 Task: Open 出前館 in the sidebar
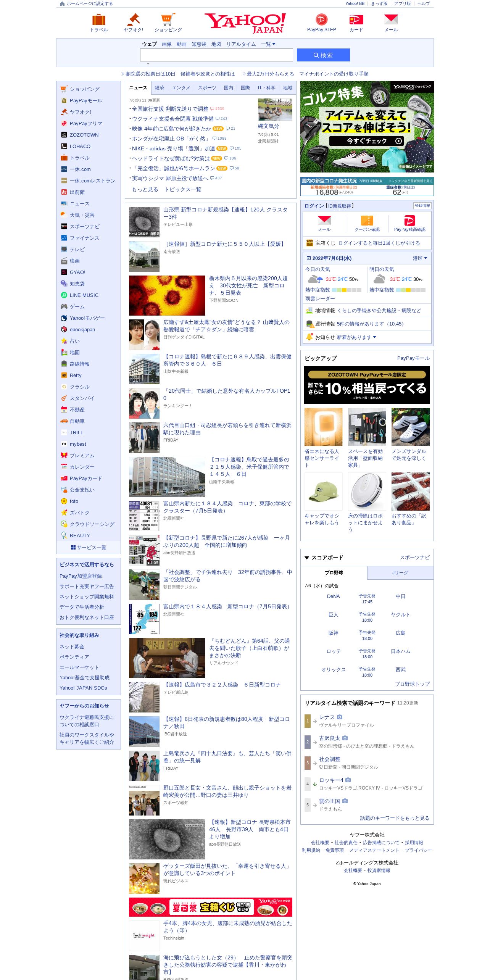(77, 192)
